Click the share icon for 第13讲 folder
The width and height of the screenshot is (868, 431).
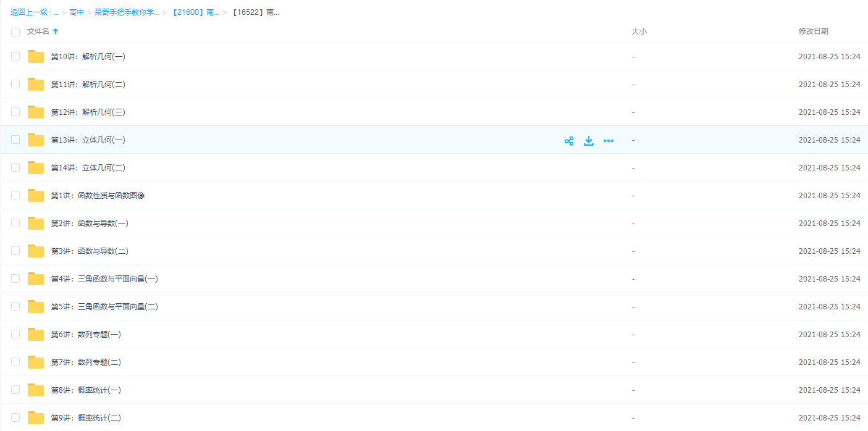[x=569, y=141]
